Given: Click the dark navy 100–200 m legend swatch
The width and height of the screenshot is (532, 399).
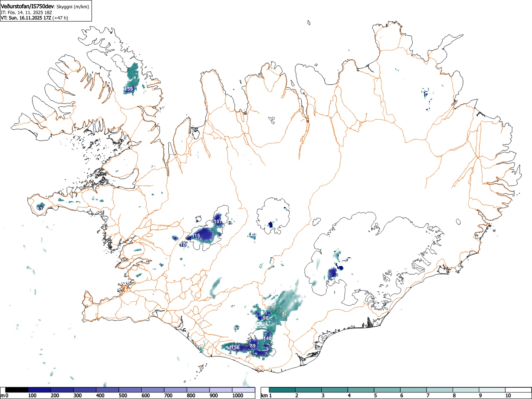Looking at the screenshot, I should click(x=39, y=390).
